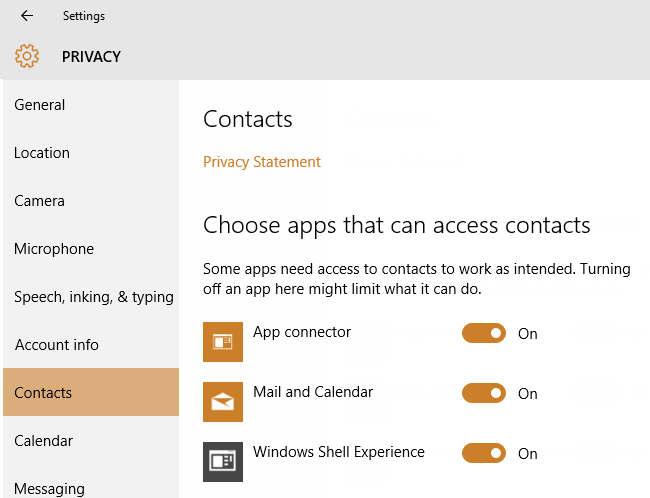Click the Mail and Calendar envelope icon
Viewport: 650px width, 498px height.
[223, 402]
